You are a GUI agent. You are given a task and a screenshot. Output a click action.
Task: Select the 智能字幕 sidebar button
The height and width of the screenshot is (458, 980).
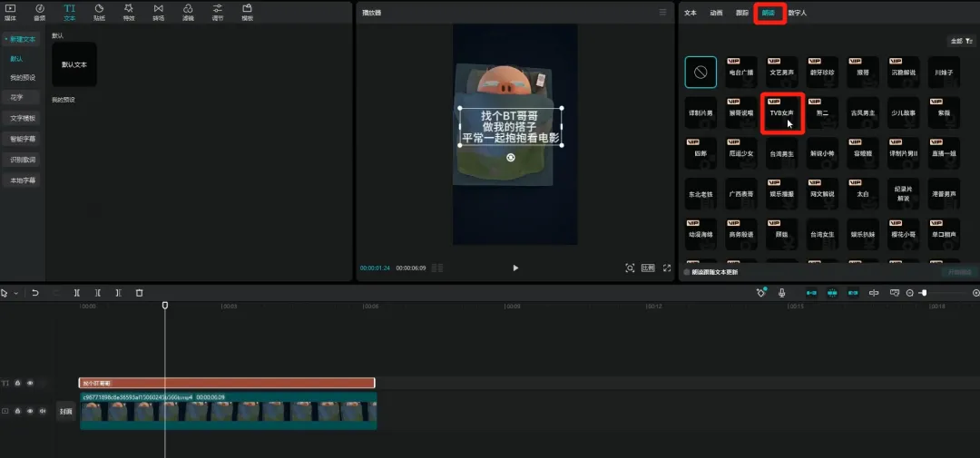pos(23,139)
